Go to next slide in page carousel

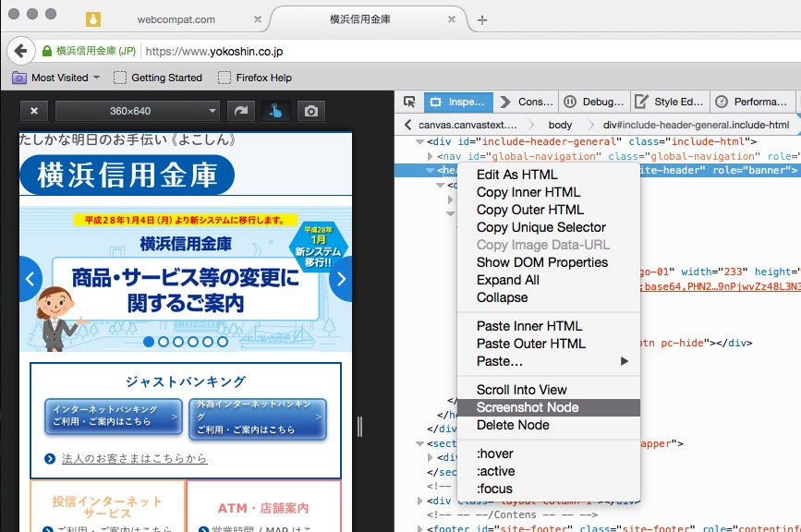click(341, 279)
